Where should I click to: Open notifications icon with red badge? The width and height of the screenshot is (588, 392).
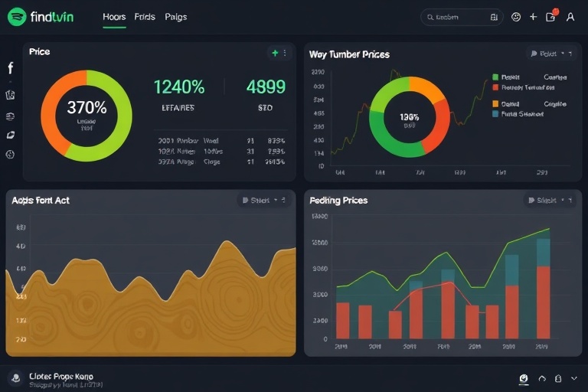pyautogui.click(x=550, y=16)
